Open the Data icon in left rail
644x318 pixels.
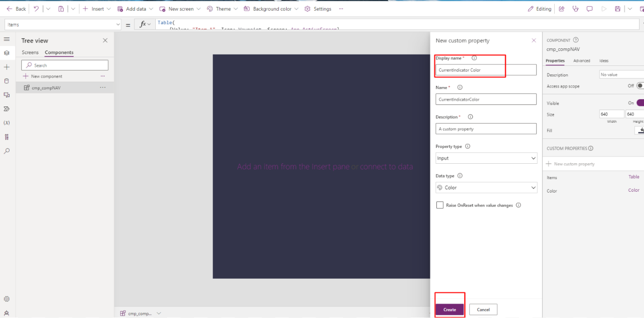click(x=7, y=81)
